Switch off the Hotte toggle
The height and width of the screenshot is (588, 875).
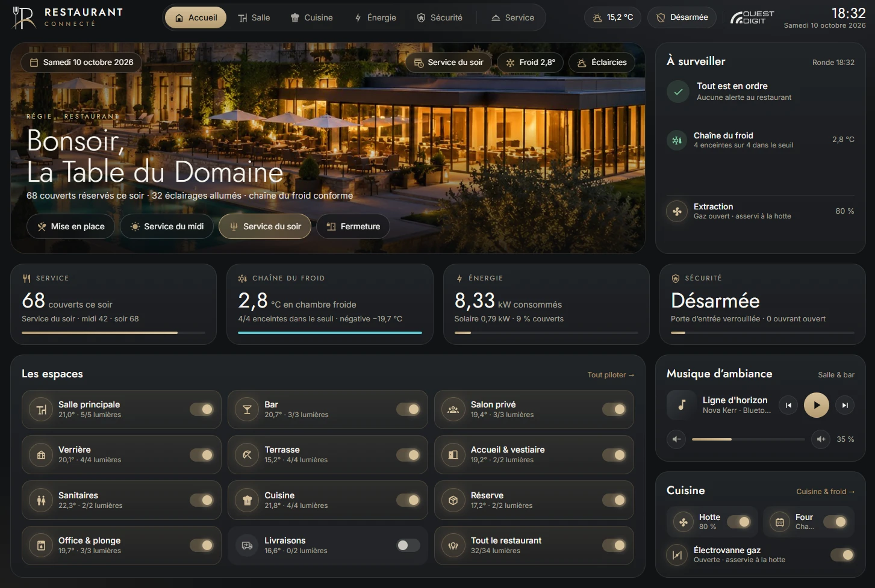[739, 522]
